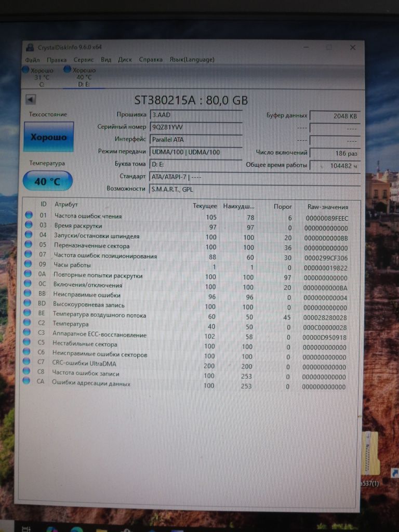Click the previous disk arrow button
This screenshot has height=532, width=399.
pyautogui.click(x=31, y=99)
